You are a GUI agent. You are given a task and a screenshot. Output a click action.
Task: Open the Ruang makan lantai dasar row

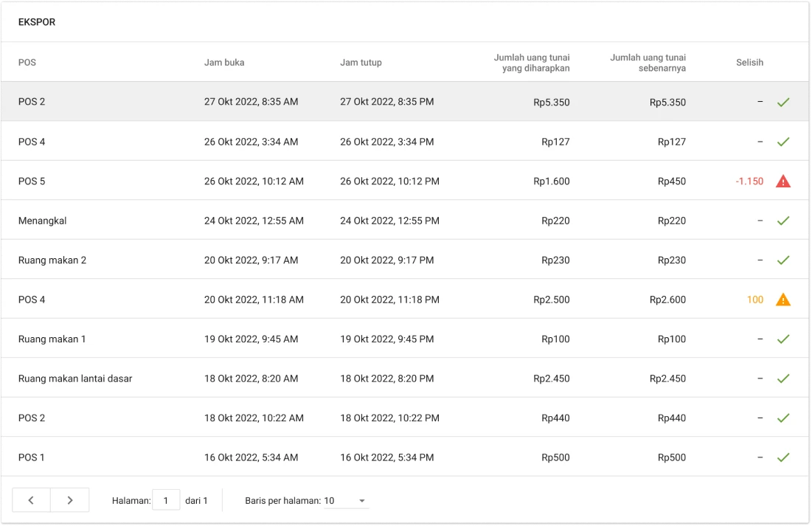tap(75, 378)
